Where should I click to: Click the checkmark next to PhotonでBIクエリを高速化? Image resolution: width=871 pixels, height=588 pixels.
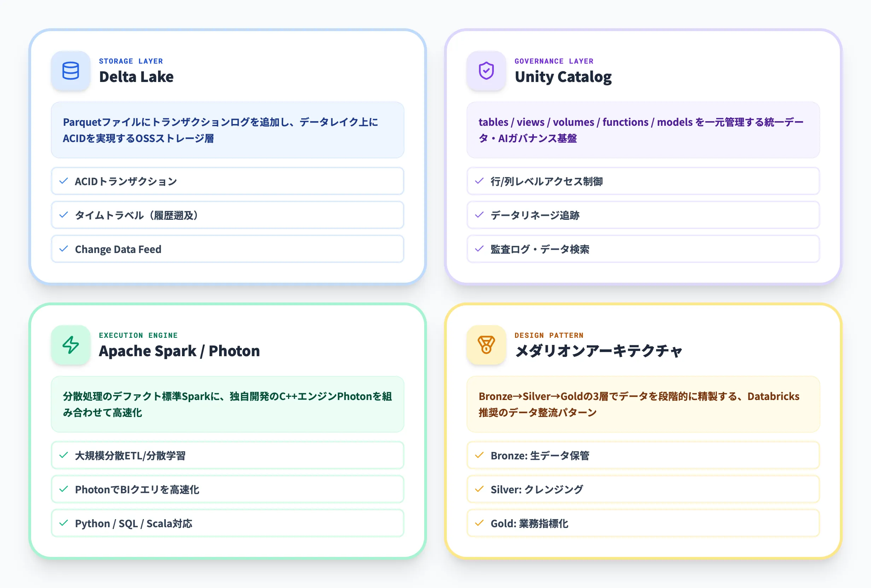pyautogui.click(x=64, y=489)
